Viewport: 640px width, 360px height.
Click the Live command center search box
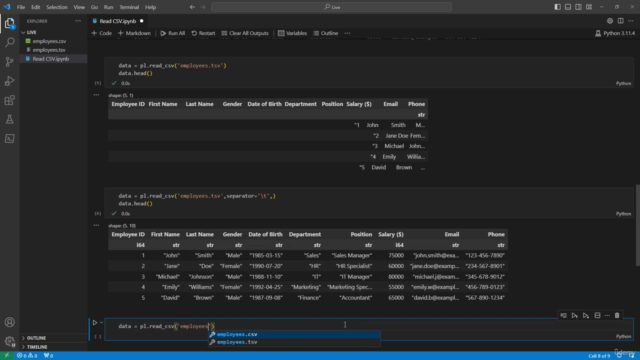pos(331,7)
